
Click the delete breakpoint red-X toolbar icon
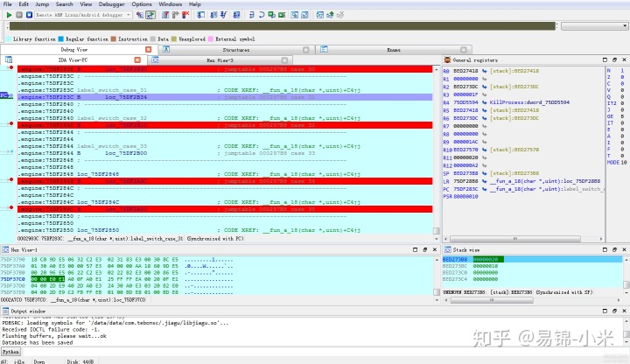[185, 15]
